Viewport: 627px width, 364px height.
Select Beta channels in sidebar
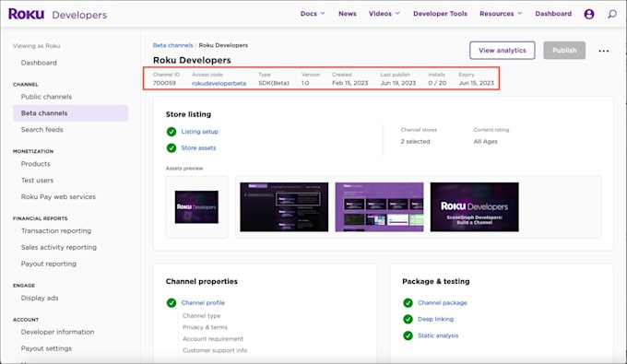70,113
